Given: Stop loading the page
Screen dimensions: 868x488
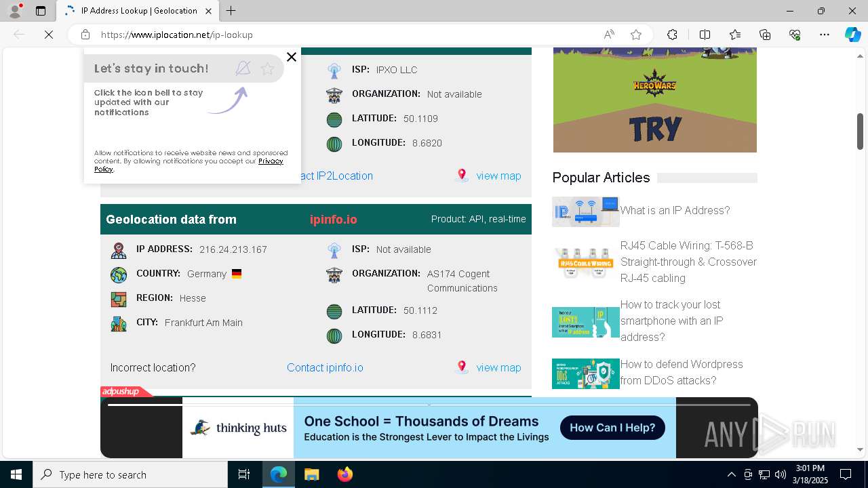Looking at the screenshot, I should (49, 35).
